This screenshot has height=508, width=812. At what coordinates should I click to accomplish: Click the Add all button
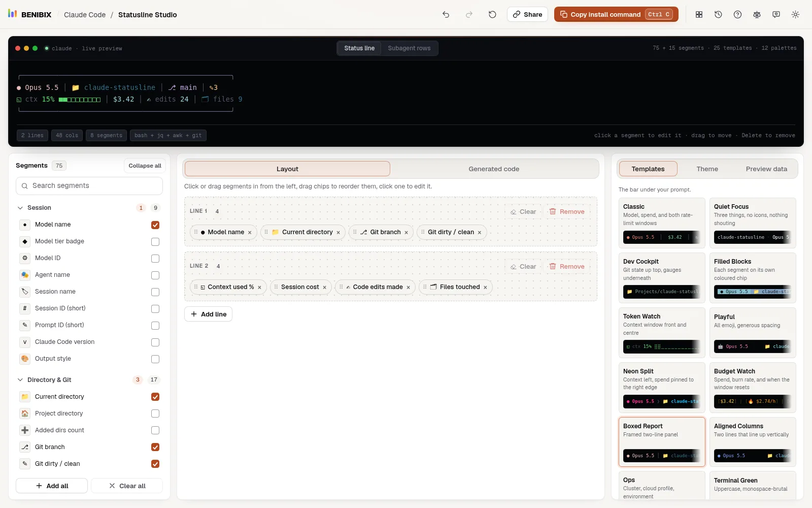click(52, 486)
